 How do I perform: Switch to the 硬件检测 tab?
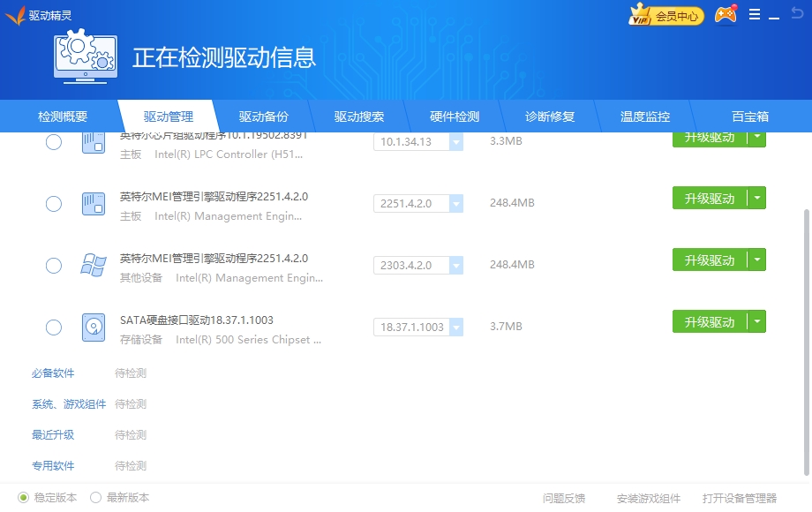pyautogui.click(x=455, y=117)
